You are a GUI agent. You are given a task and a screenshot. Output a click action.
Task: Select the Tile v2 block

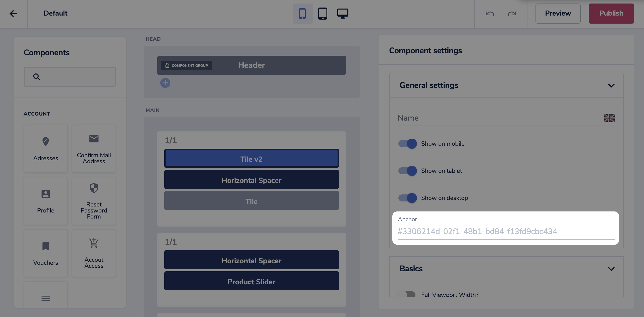tap(251, 158)
